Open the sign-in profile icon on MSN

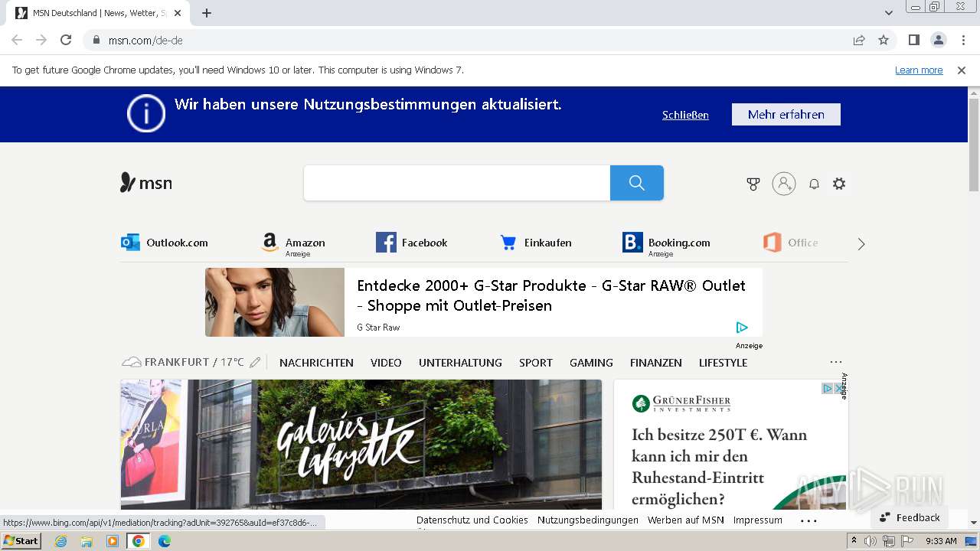click(x=784, y=184)
